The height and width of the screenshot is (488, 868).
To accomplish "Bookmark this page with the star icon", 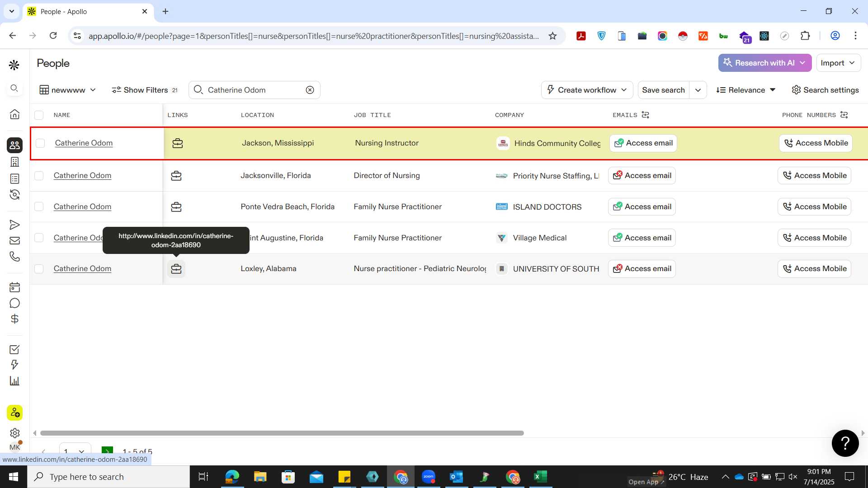I will click(x=552, y=36).
